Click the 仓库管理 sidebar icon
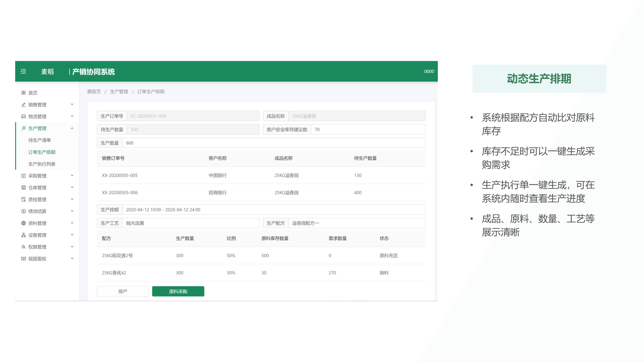Viewport: 644px width, 362px height. 23,188
